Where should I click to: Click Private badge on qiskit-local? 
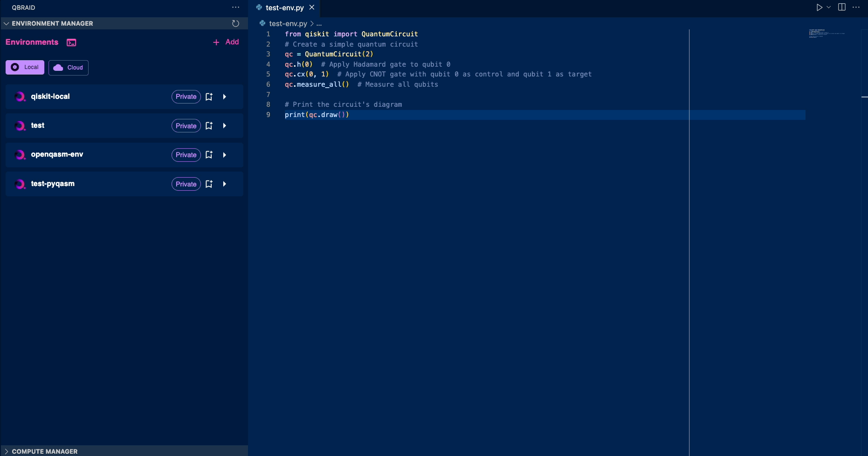(x=186, y=97)
